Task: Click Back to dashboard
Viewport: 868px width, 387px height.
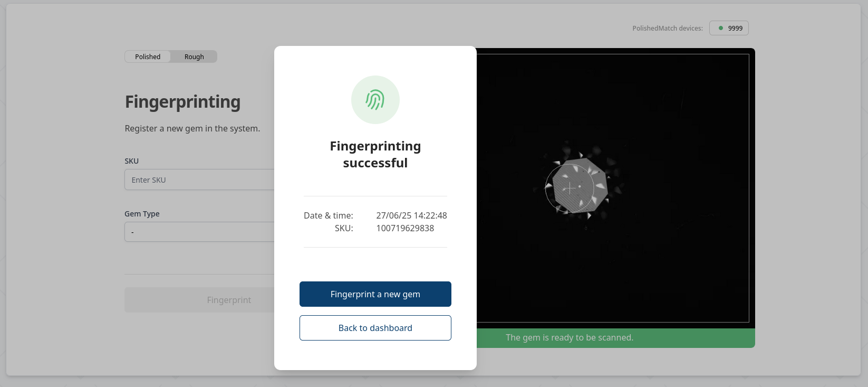Action: 375,328
